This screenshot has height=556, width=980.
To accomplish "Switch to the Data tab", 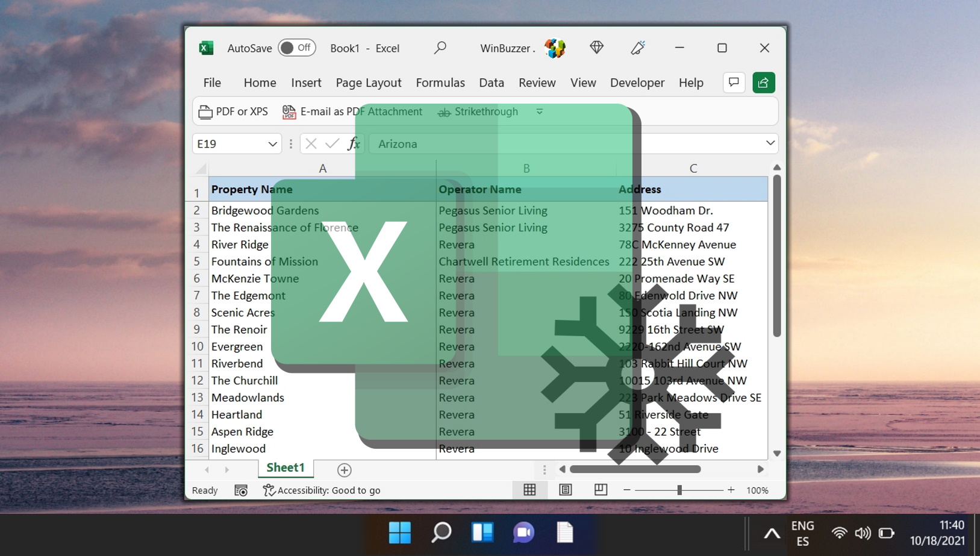I will pyautogui.click(x=492, y=83).
